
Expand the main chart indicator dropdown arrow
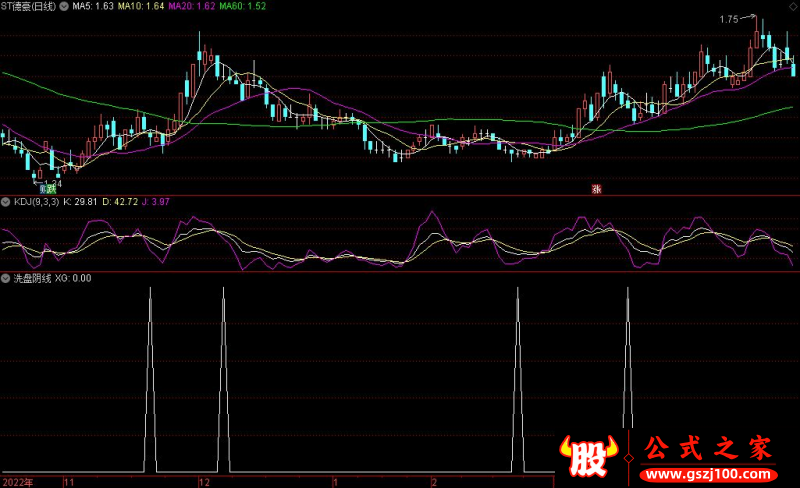coord(65,6)
